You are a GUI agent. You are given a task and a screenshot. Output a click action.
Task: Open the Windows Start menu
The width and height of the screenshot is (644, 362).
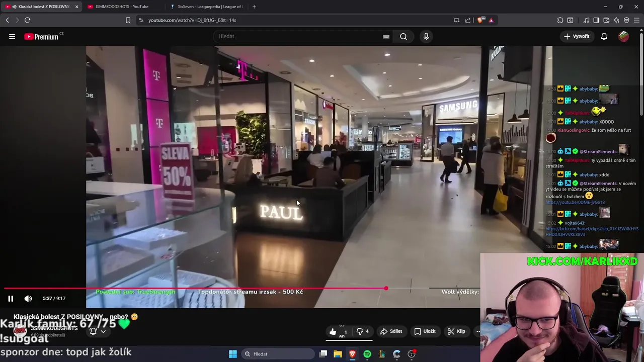coord(233,354)
